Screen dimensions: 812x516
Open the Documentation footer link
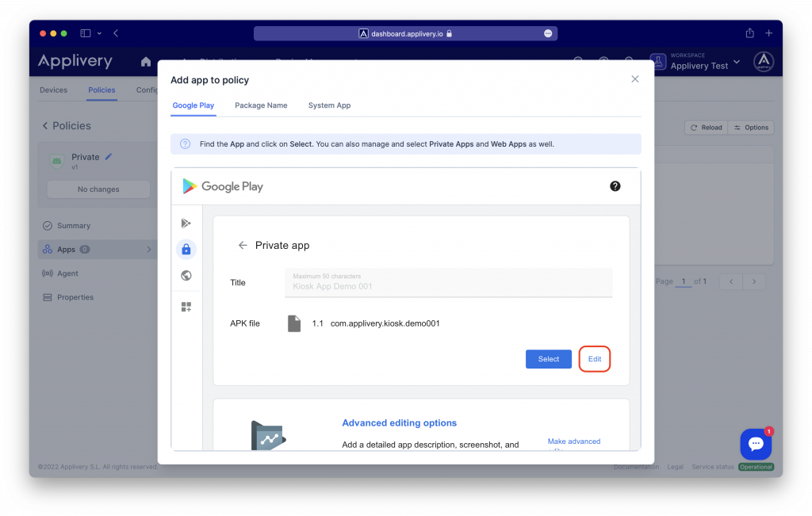(637, 467)
